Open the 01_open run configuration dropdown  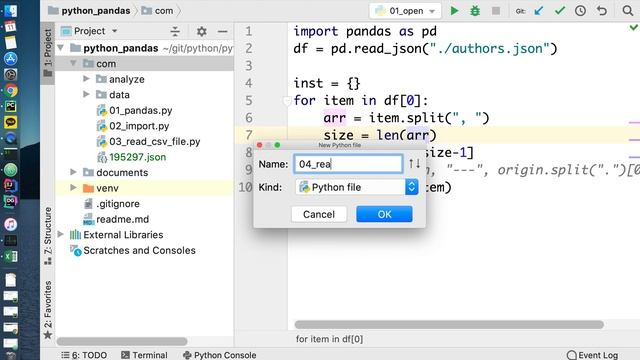[405, 11]
